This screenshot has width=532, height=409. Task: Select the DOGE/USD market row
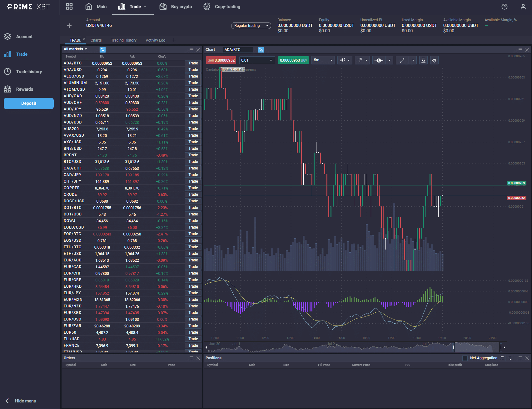(x=132, y=201)
